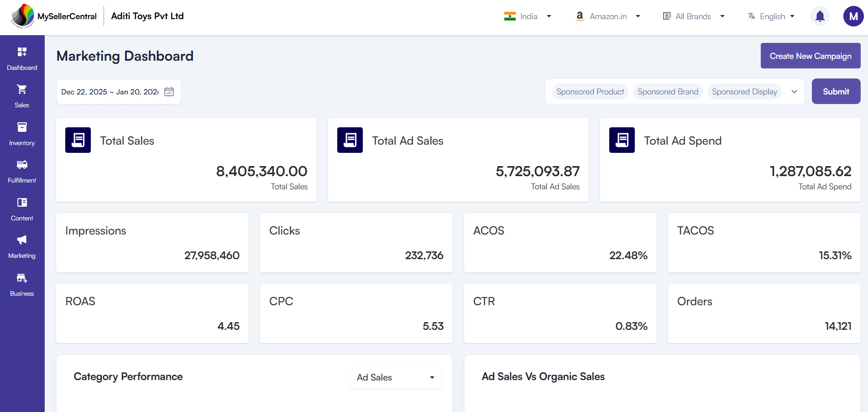
Task: Open the Content section
Action: [22, 208]
